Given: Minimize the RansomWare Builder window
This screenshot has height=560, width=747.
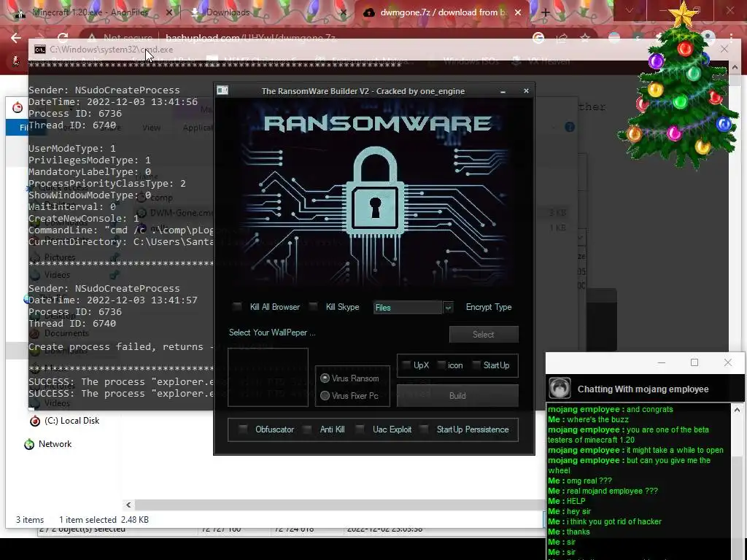Looking at the screenshot, I should click(503, 91).
